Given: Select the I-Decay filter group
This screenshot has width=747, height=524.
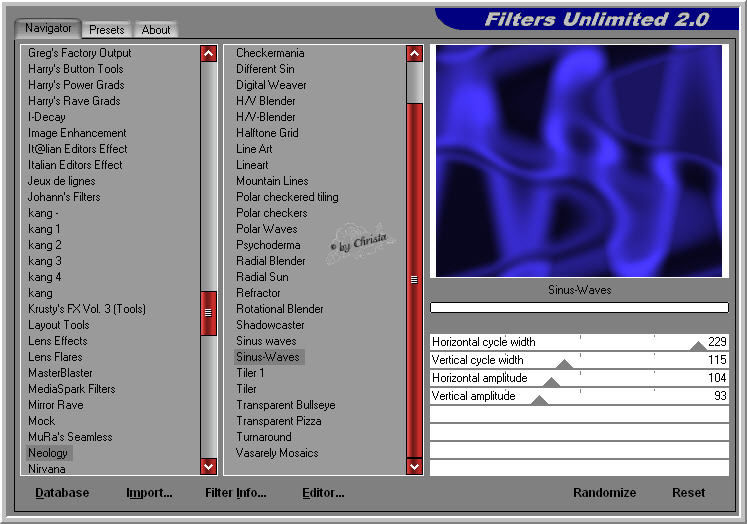Looking at the screenshot, I should coord(47,117).
